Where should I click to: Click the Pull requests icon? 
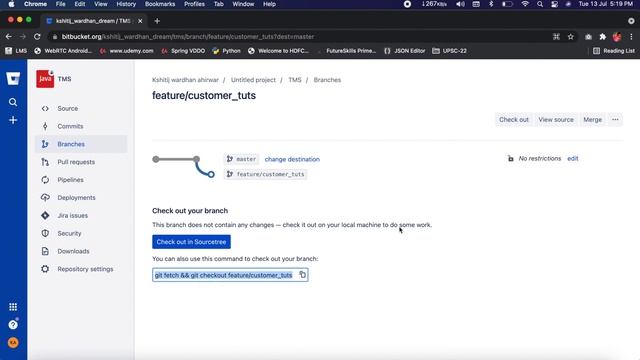tap(45, 162)
